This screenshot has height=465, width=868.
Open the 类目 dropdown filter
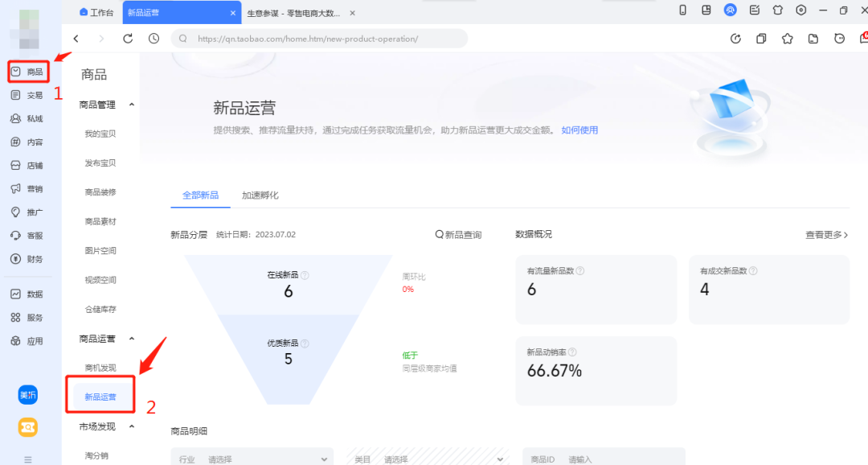coord(428,458)
